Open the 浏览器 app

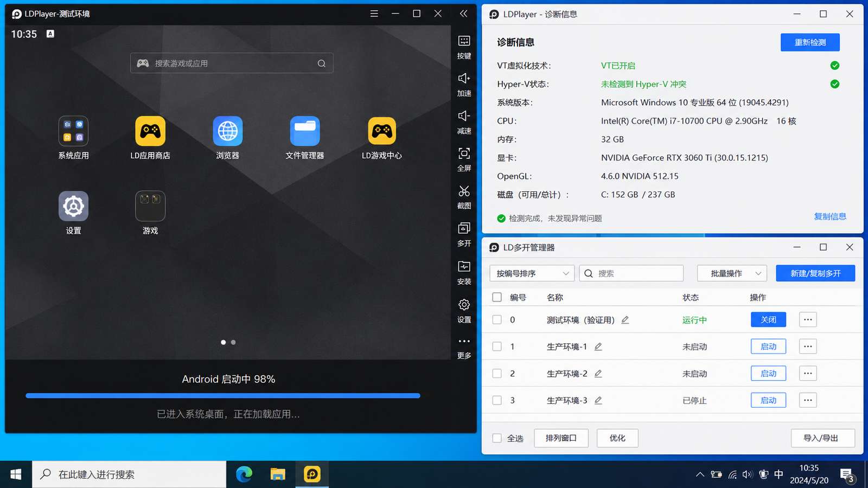click(227, 138)
